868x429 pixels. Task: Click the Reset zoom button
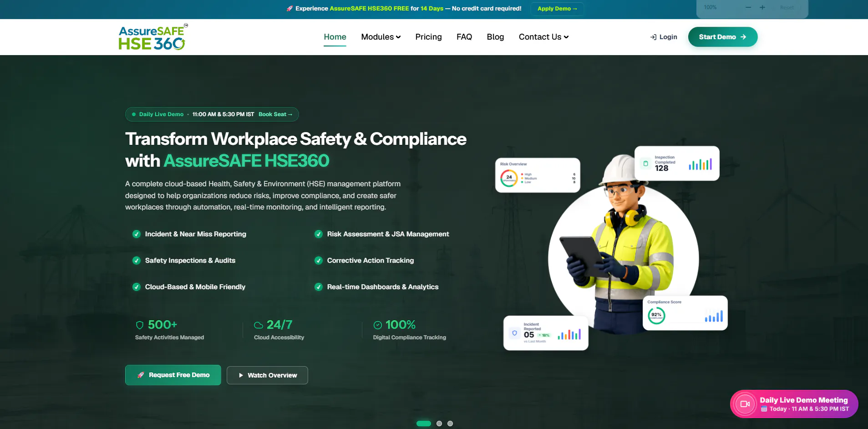pyautogui.click(x=787, y=7)
